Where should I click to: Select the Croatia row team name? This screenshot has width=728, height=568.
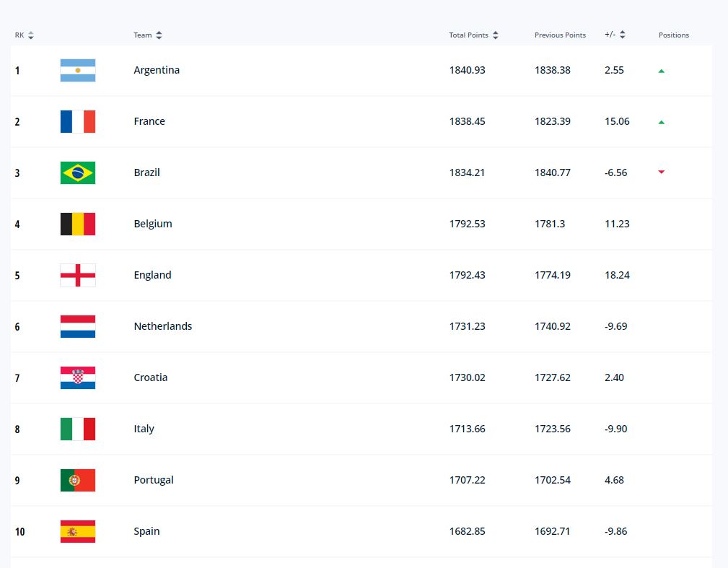pyautogui.click(x=150, y=377)
